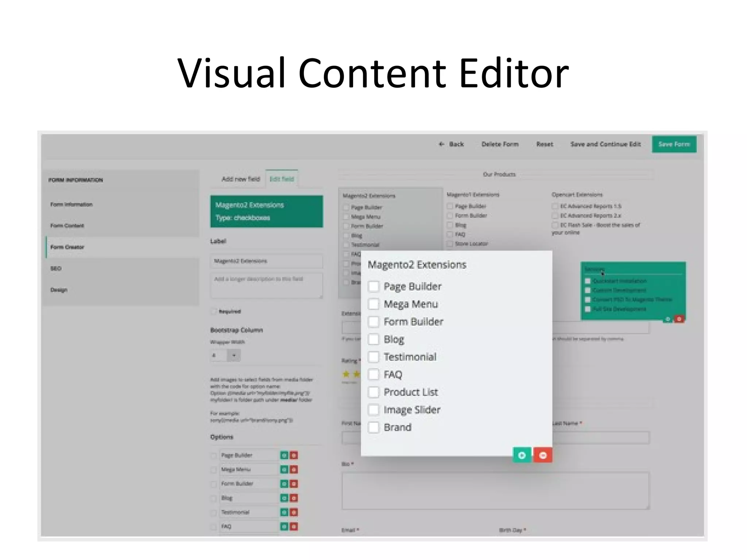Click red remove icon on Magento2 Extensions popup
This screenshot has width=747, height=560.
543,455
